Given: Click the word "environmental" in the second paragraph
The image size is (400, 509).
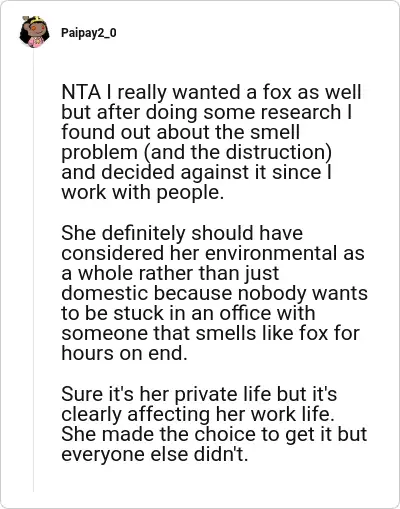Looking at the screenshot, I should pyautogui.click(x=271, y=253).
